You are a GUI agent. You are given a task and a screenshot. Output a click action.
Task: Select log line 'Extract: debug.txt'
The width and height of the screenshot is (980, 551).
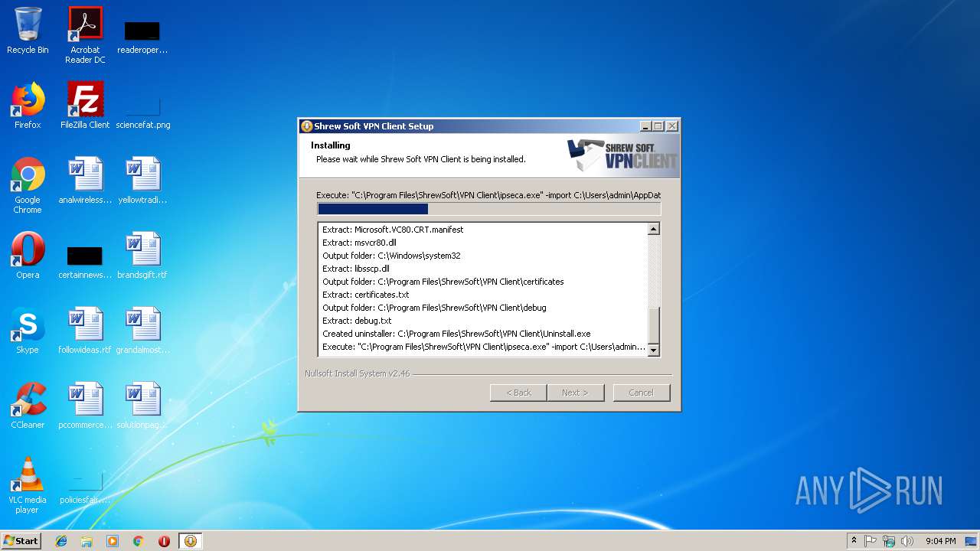pos(357,321)
